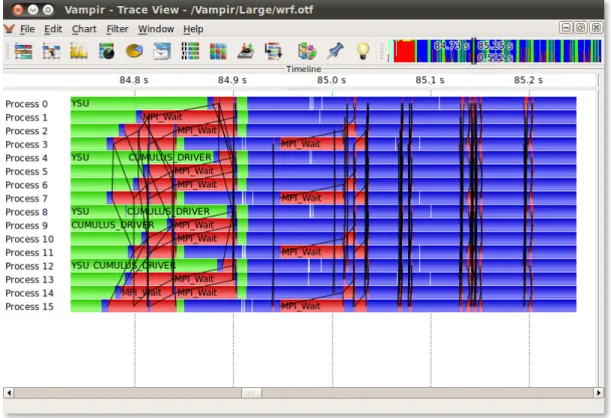Click the red region in zoom overview bar
This screenshot has width=611, height=418.
pyautogui.click(x=404, y=51)
